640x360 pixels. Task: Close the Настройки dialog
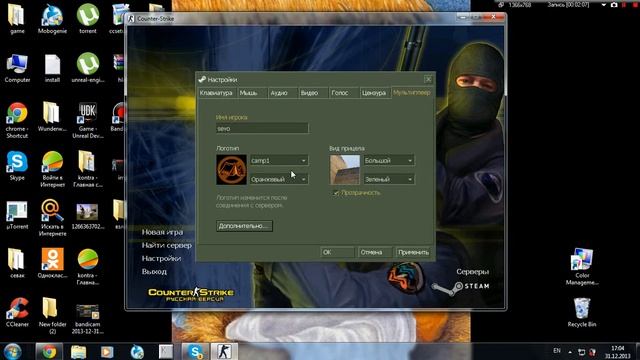click(x=428, y=79)
